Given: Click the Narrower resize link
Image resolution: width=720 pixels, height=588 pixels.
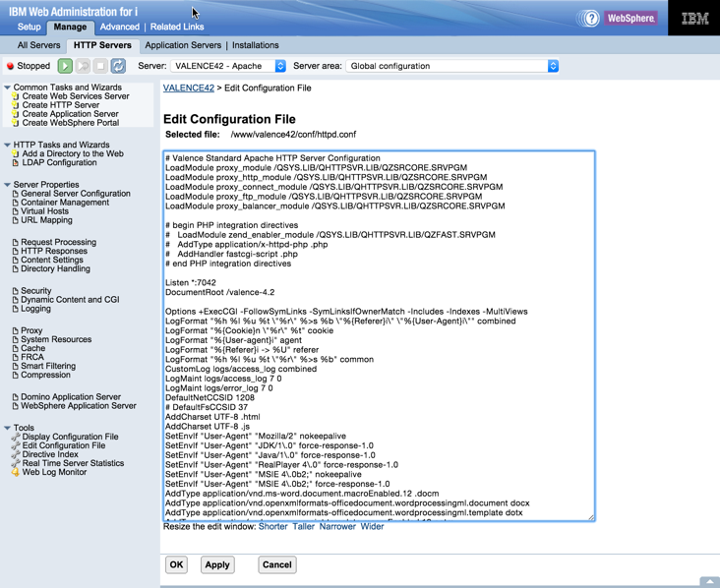Looking at the screenshot, I should (337, 526).
